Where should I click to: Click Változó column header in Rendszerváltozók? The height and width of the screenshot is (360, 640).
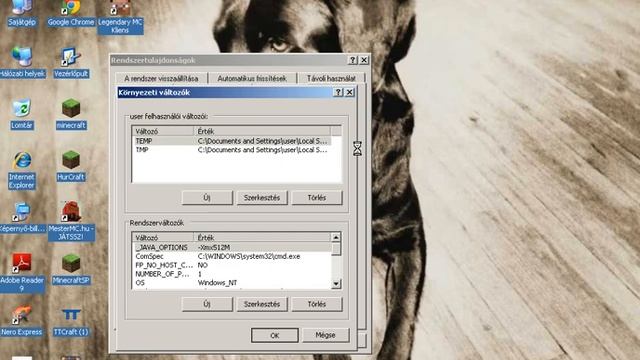(163, 238)
